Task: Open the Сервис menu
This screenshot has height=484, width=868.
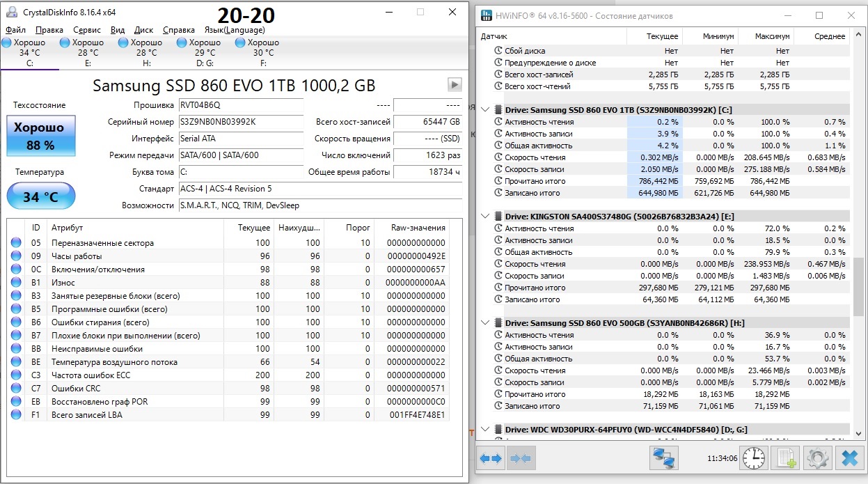Action: [x=87, y=30]
